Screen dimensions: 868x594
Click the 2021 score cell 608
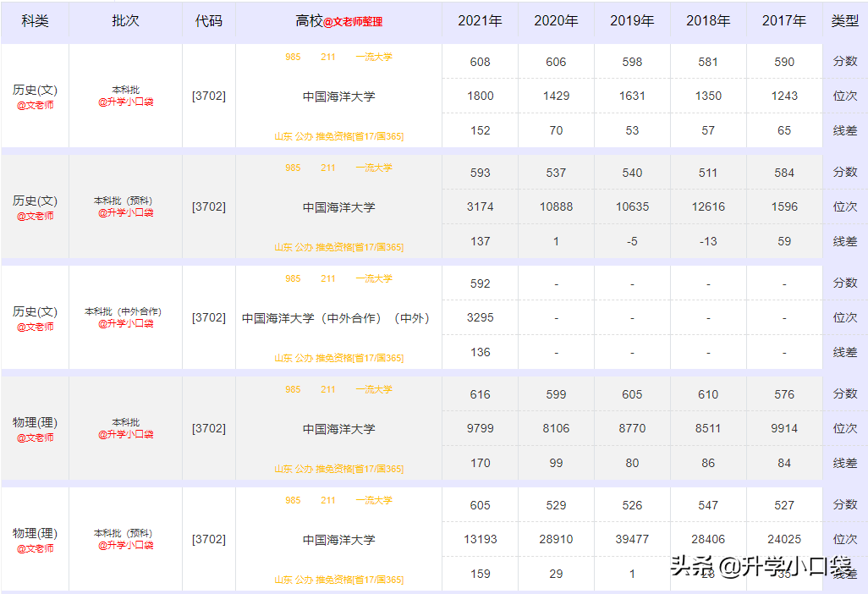pyautogui.click(x=480, y=62)
